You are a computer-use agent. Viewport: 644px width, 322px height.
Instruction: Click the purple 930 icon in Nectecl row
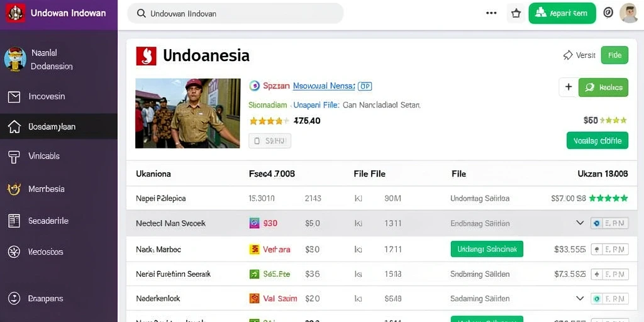click(x=254, y=223)
